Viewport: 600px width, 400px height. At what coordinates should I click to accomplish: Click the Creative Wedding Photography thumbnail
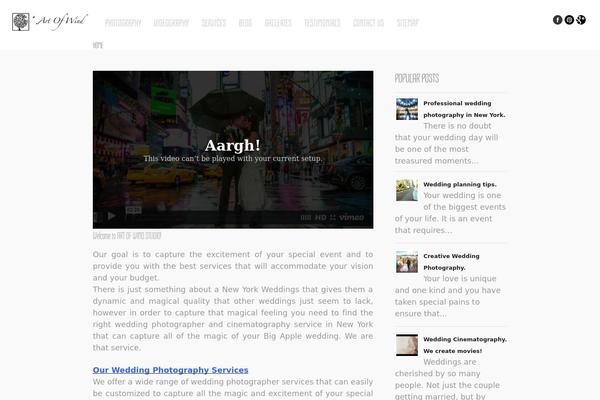click(x=407, y=262)
